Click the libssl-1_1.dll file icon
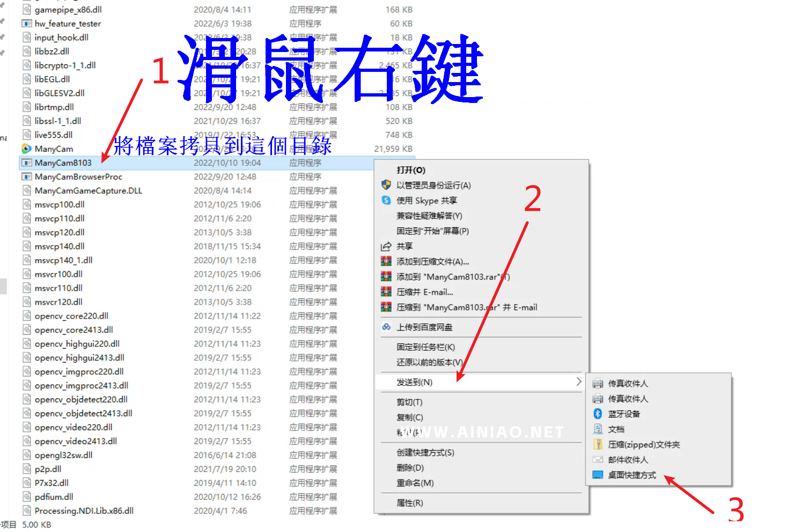The width and height of the screenshot is (794, 532). point(26,121)
